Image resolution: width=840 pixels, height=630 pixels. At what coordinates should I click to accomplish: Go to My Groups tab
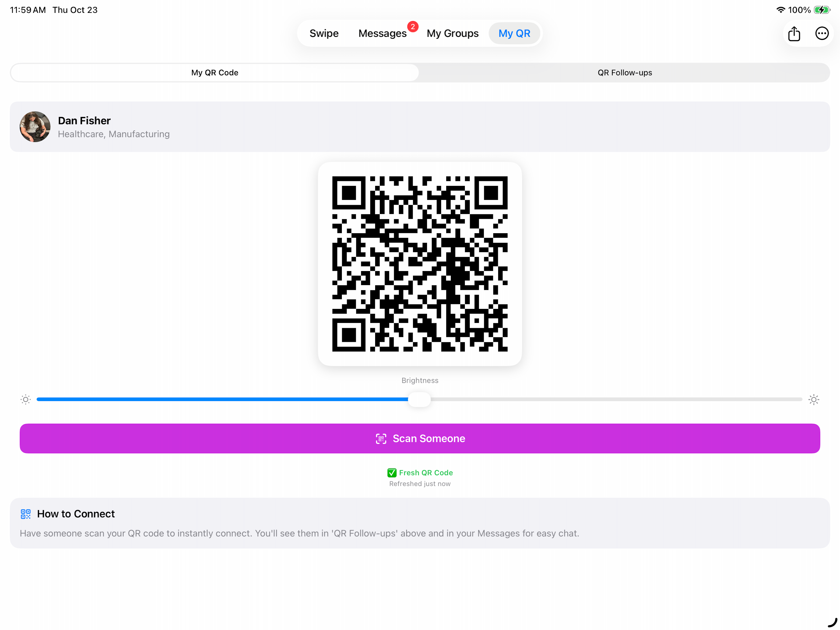click(x=453, y=33)
